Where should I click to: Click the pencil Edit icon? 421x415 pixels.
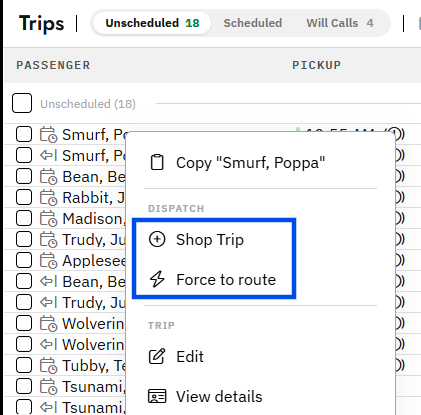pyautogui.click(x=157, y=356)
